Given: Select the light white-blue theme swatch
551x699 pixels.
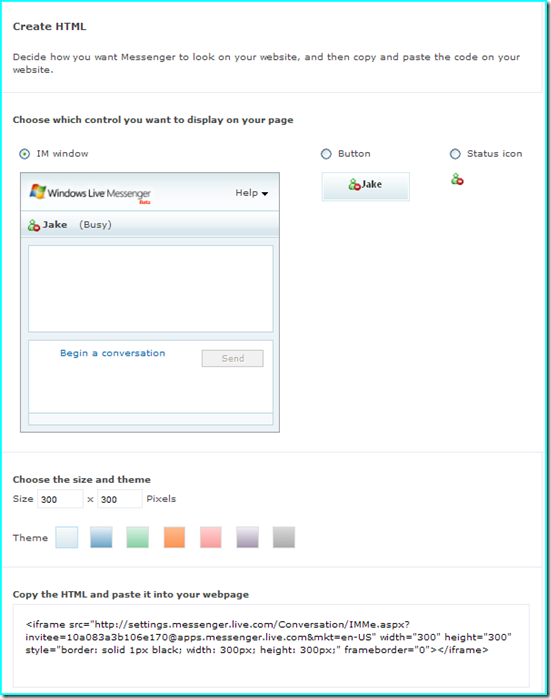Looking at the screenshot, I should click(67, 537).
